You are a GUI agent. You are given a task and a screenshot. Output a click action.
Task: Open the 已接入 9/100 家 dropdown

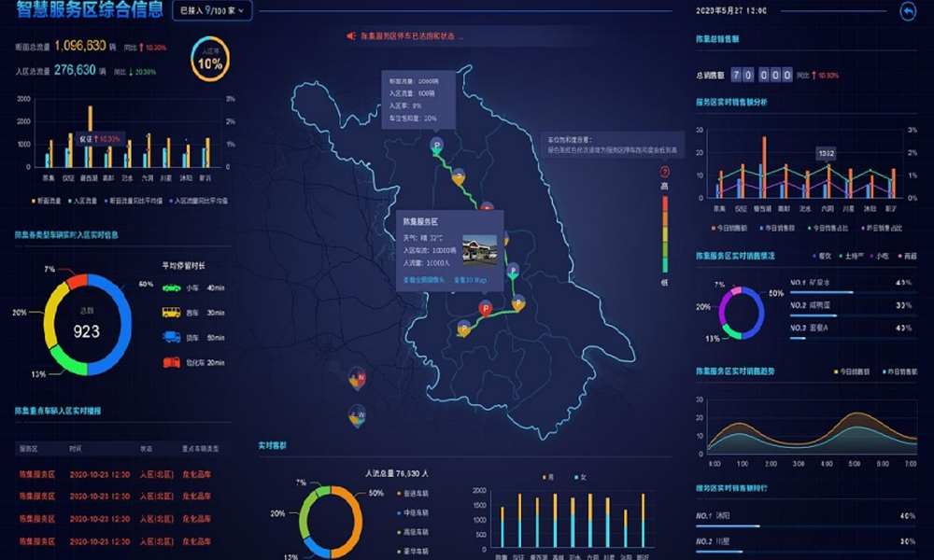pos(212,10)
